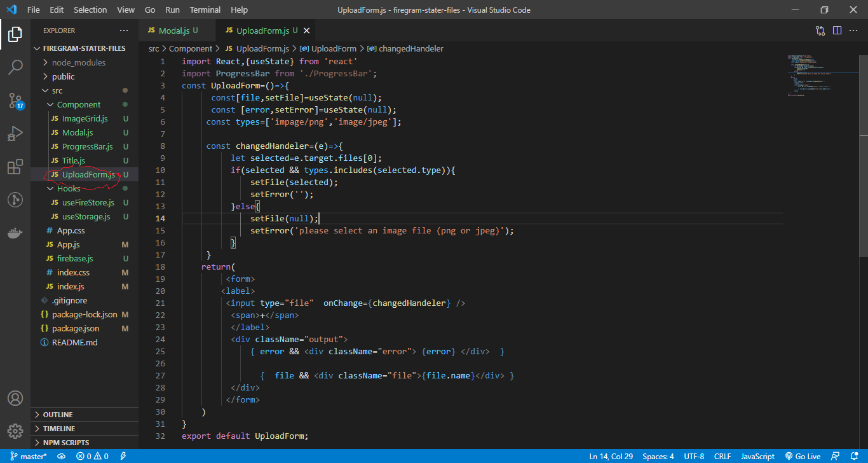Click the changedHandeler breadcrumb symbol
868x463 pixels.
(405, 48)
